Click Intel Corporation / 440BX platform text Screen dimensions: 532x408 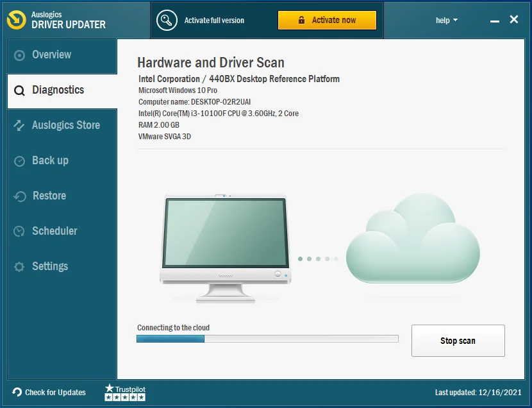click(x=239, y=79)
